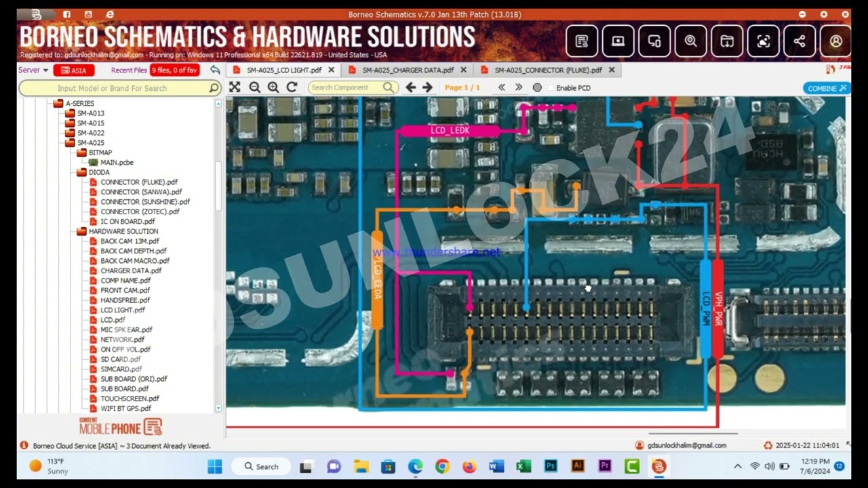The height and width of the screenshot is (488, 868).
Task: Collapse the SM-A025 folder
Action: pos(70,143)
